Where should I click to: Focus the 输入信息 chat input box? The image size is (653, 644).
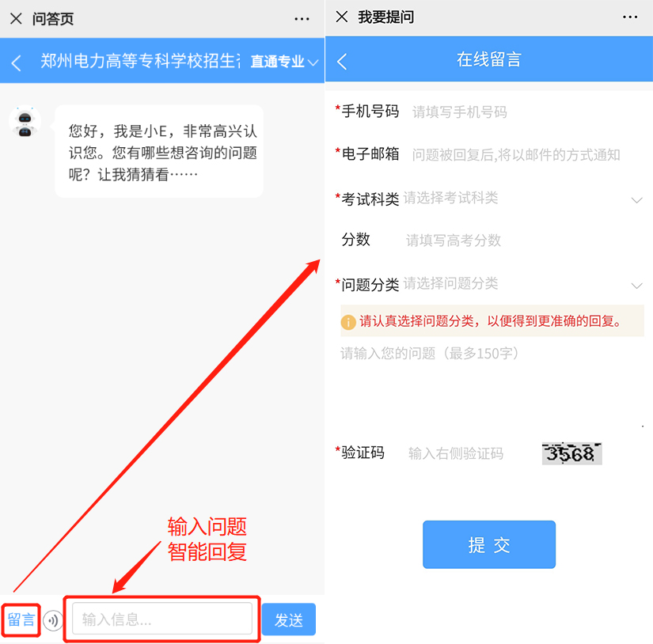click(x=162, y=619)
